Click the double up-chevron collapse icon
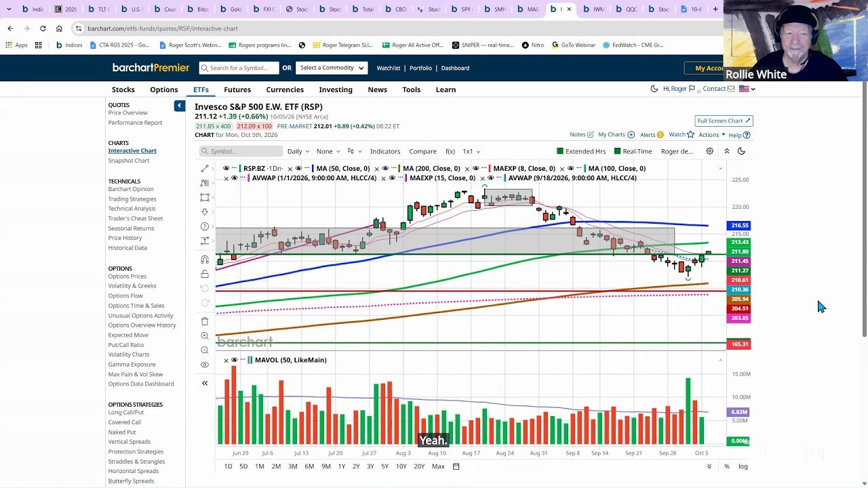This screenshot has width=868, height=488. 726,151
